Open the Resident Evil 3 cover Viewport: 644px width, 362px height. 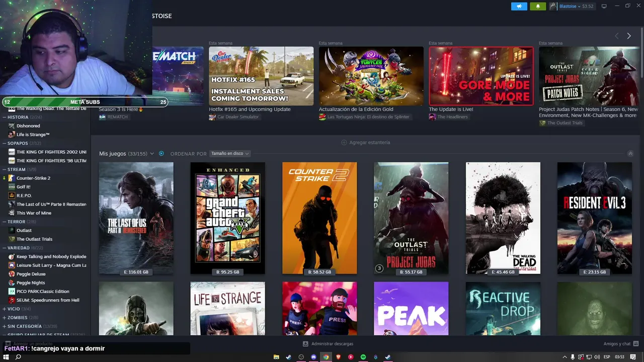[x=595, y=218]
